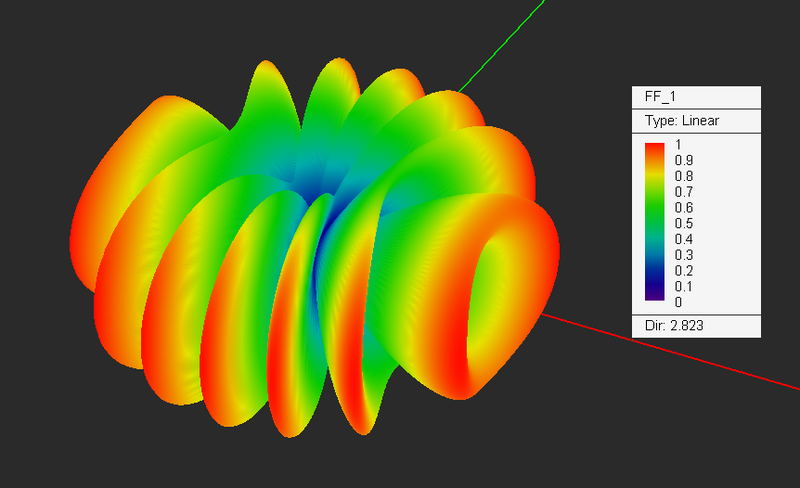Select the 0.1 legend value
The width and height of the screenshot is (800, 488).
(x=684, y=287)
